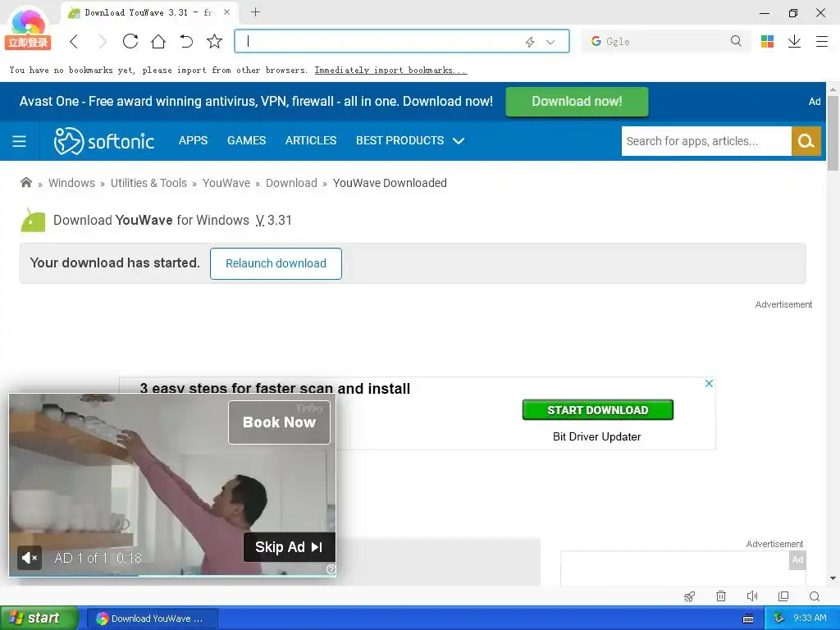The width and height of the screenshot is (840, 630).
Task: Click the green START DOWNLOAD button
Action: click(597, 410)
